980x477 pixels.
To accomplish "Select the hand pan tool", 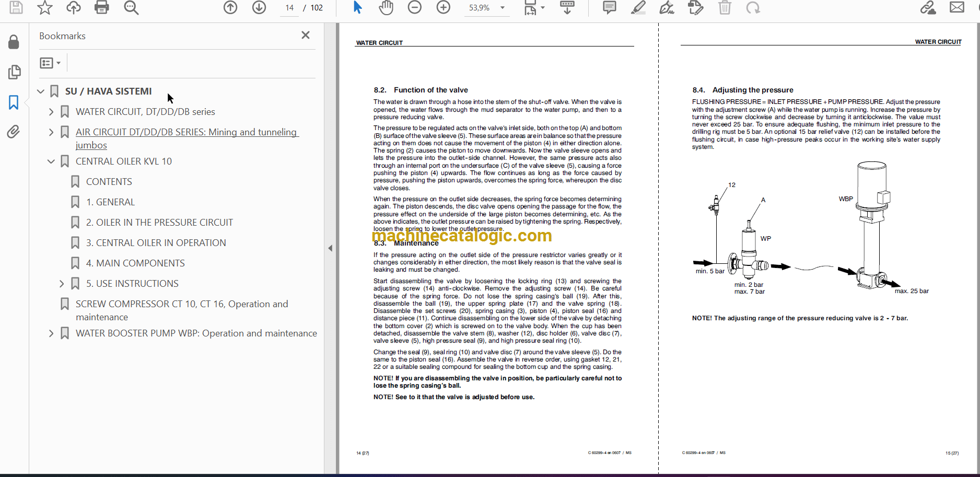I will click(386, 8).
